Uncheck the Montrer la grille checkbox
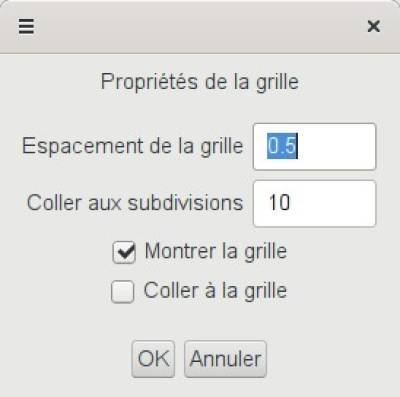The width and height of the screenshot is (400, 397). pyautogui.click(x=124, y=252)
